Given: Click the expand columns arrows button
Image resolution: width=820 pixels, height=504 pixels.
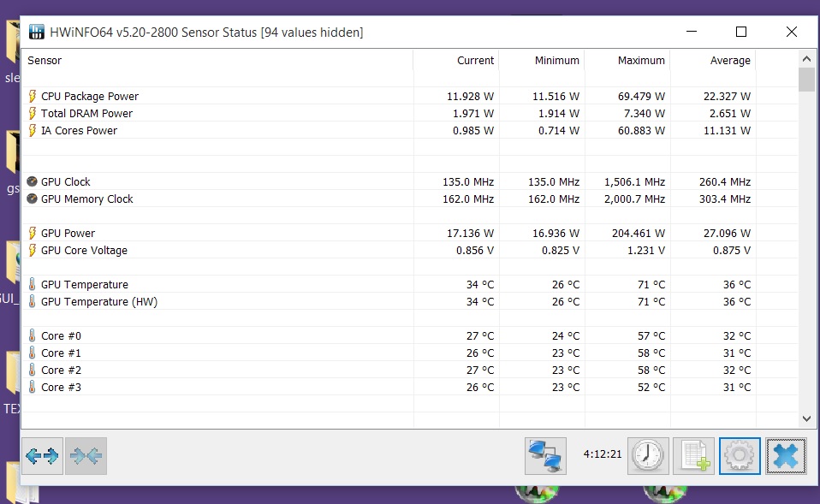Looking at the screenshot, I should 42,456.
